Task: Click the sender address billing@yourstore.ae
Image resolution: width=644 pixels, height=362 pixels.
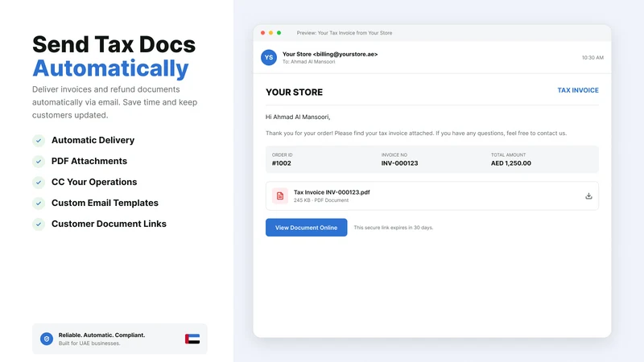Action: point(345,54)
